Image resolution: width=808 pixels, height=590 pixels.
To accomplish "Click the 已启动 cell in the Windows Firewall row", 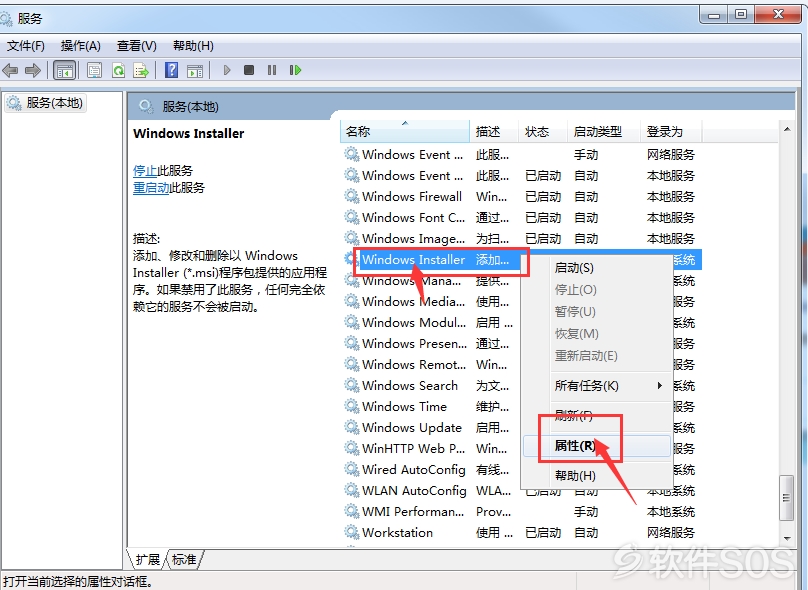I will (543, 196).
